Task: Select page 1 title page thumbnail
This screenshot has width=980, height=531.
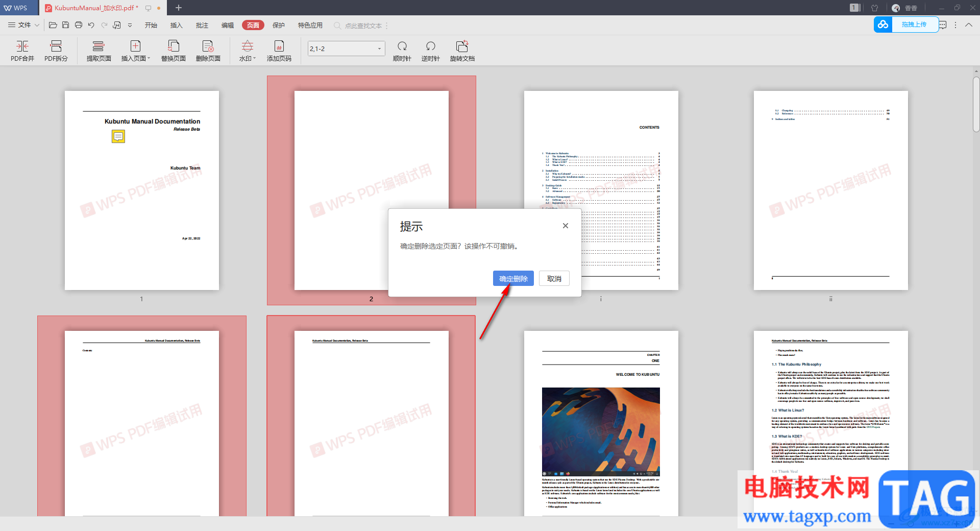Action: (142, 190)
